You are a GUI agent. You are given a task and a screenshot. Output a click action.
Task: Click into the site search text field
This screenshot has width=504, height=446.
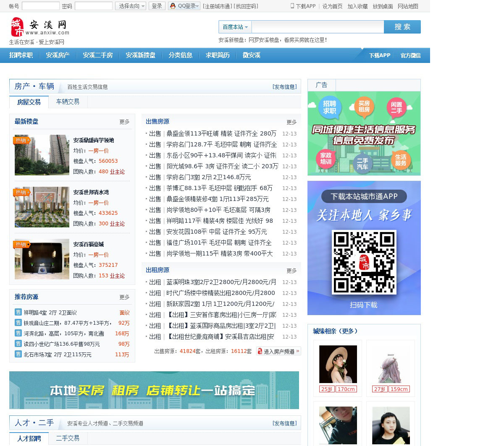pyautogui.click(x=318, y=27)
